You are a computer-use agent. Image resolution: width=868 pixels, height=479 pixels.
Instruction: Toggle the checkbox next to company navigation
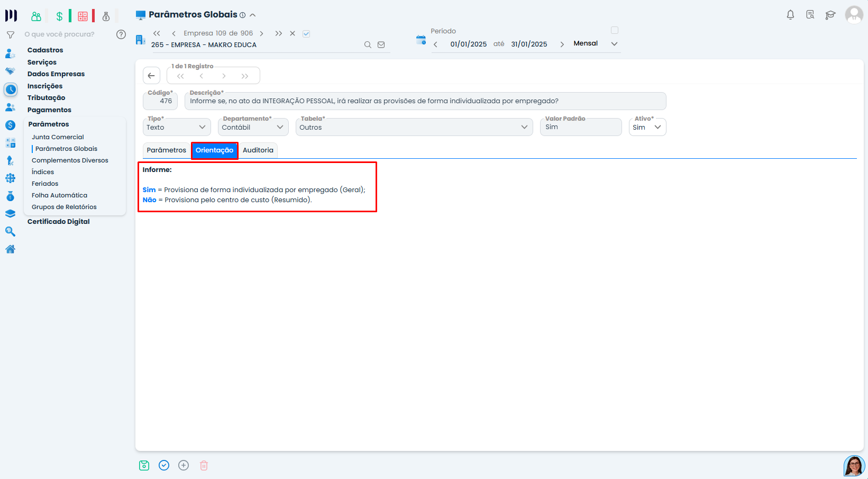point(306,34)
